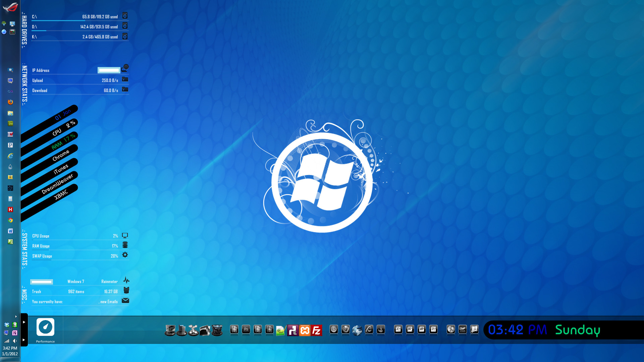
Task: Click the SWAP Usage gear icon
Action: point(125,255)
